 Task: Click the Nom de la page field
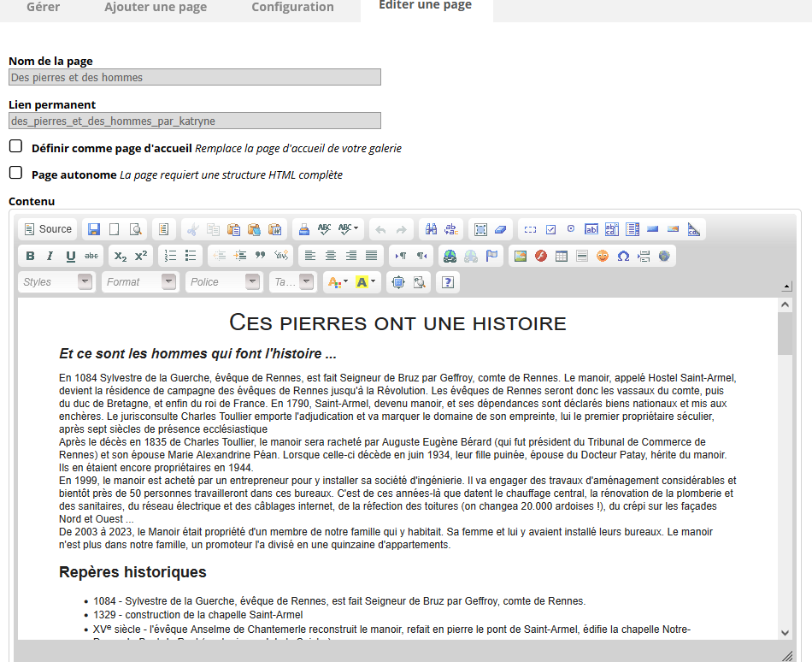(195, 77)
